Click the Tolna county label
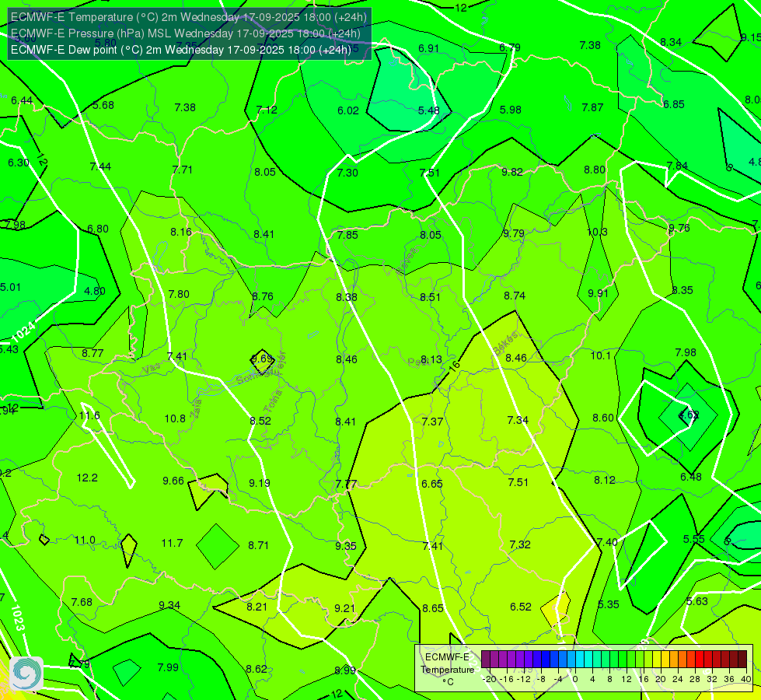This screenshot has height=700, width=761. [273, 401]
